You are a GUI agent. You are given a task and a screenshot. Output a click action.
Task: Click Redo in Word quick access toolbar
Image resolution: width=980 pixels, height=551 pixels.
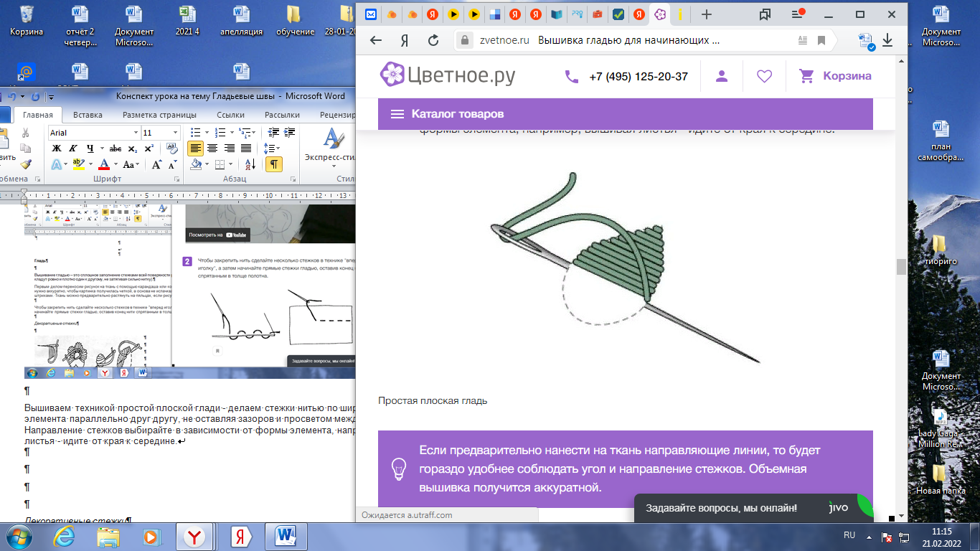point(36,96)
